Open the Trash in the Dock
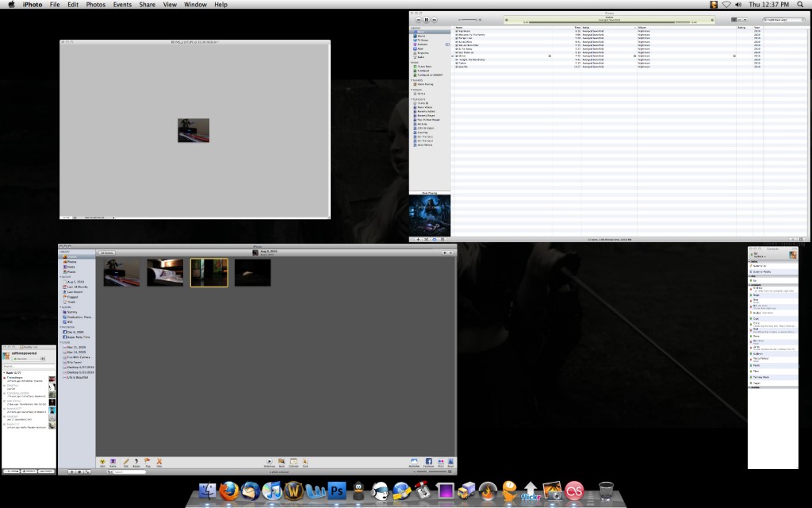812x508 pixels. point(606,491)
